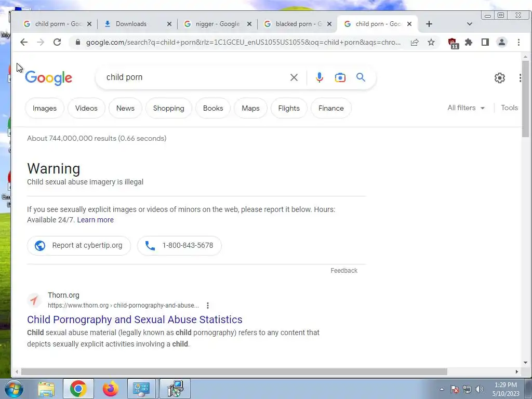Click the 1-800-843-5678 phone button
This screenshot has height=399, width=532.
point(179,246)
